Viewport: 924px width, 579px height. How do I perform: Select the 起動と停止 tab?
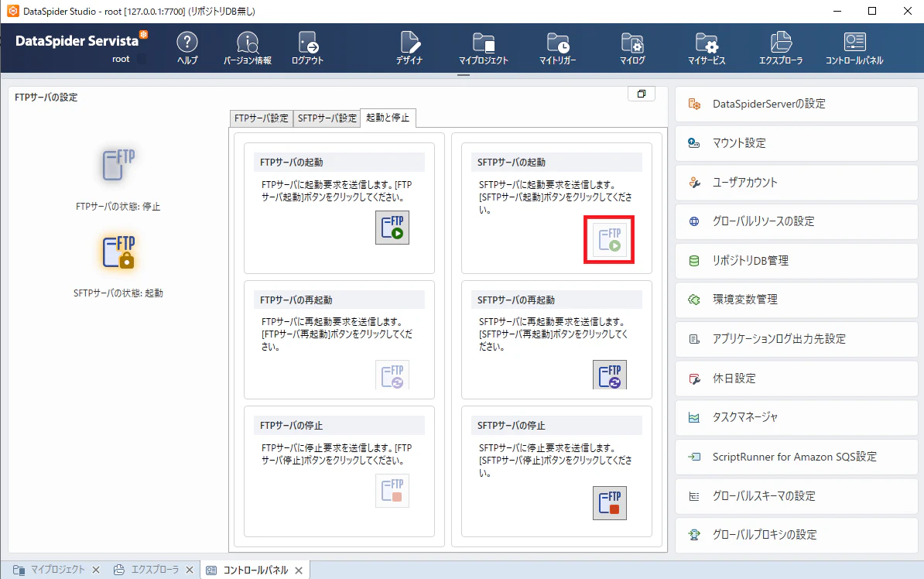tap(388, 118)
